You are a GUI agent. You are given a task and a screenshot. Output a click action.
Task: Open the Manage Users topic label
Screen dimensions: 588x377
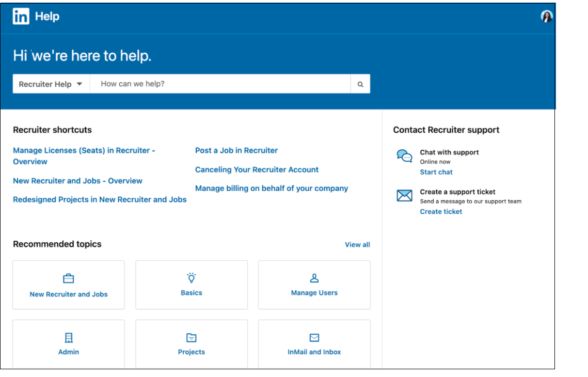(314, 293)
